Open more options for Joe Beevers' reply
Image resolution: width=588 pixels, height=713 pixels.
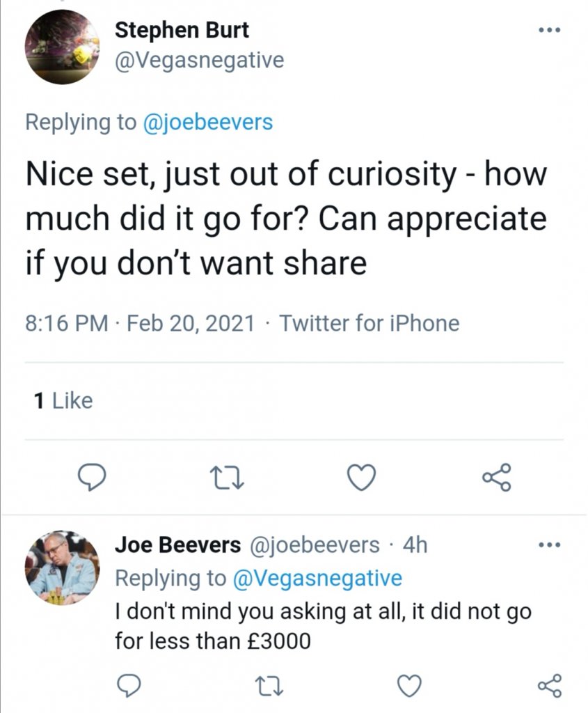pyautogui.click(x=548, y=544)
